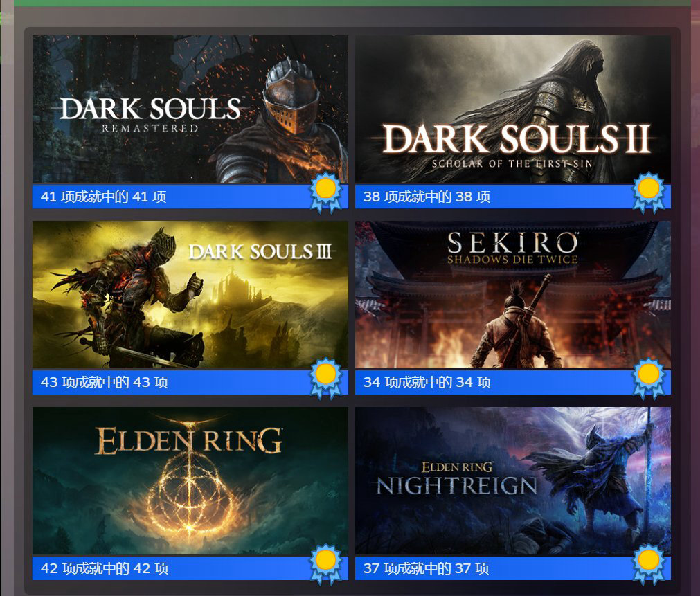This screenshot has height=596, width=700.
Task: Open the Elden Ring game banner
Action: (190, 481)
